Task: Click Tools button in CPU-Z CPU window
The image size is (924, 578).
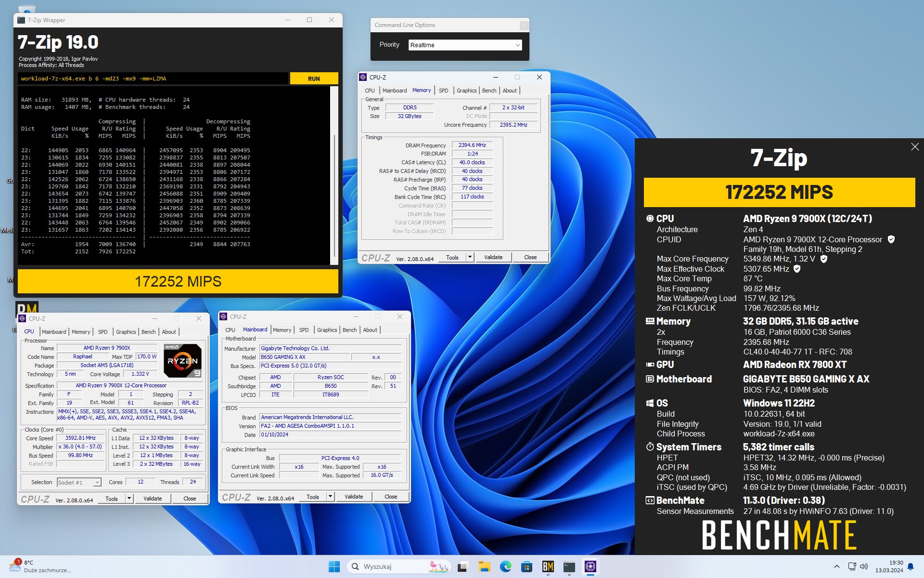Action: pos(112,499)
